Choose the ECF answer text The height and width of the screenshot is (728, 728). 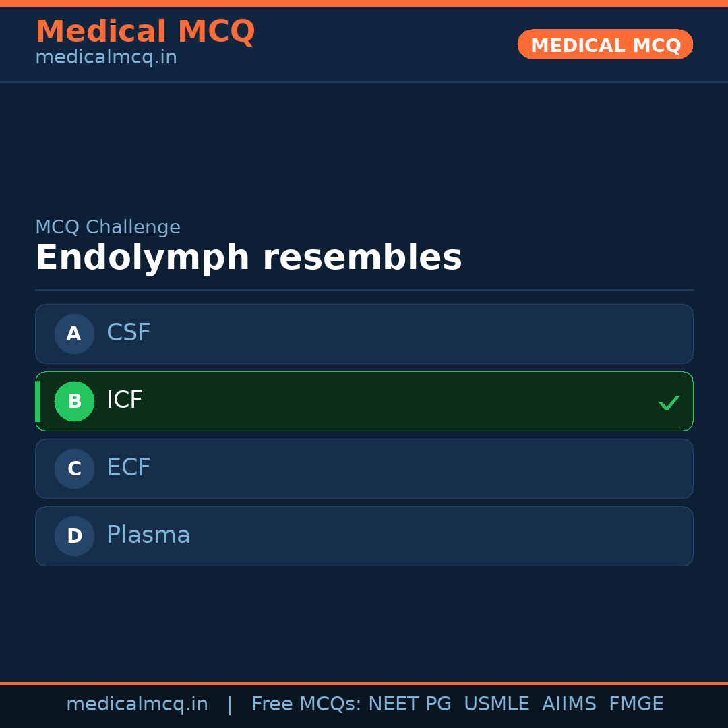(129, 468)
